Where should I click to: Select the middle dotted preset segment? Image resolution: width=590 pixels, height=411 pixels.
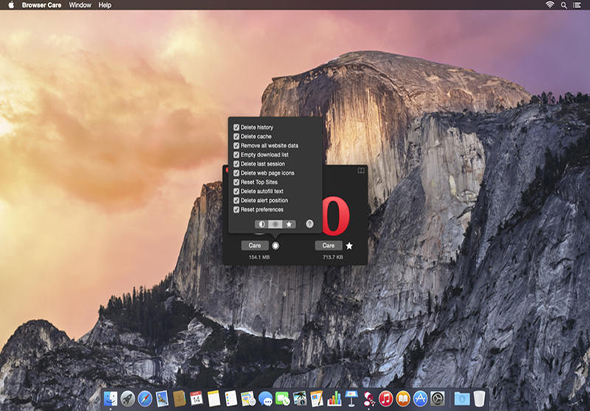click(x=275, y=224)
